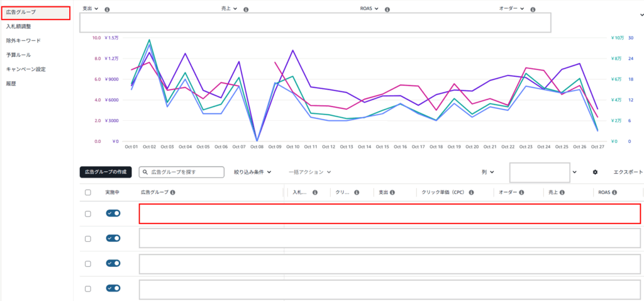
Task: Click info icon beside top 支出 metric
Action: (x=107, y=9)
